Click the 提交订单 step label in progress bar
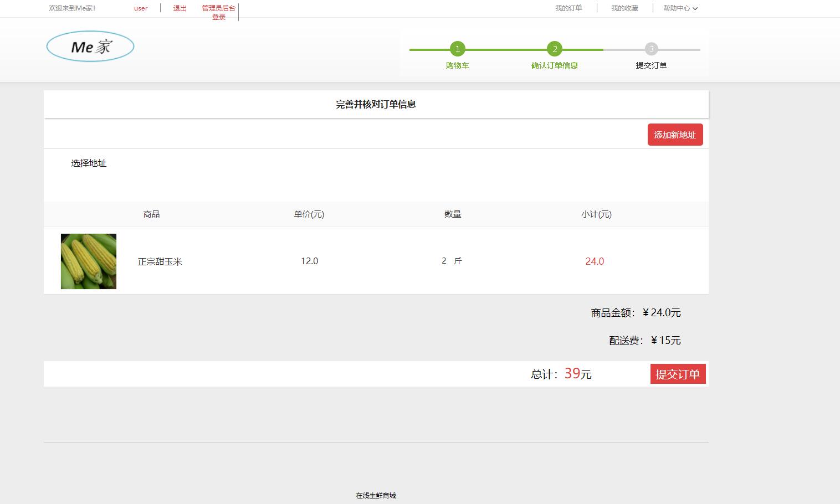 pyautogui.click(x=652, y=65)
